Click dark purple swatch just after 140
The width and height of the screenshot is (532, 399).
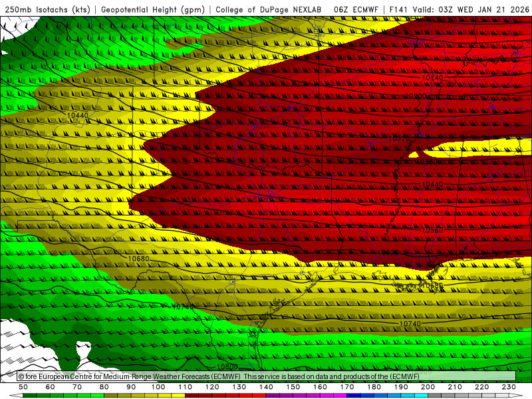click(x=273, y=396)
